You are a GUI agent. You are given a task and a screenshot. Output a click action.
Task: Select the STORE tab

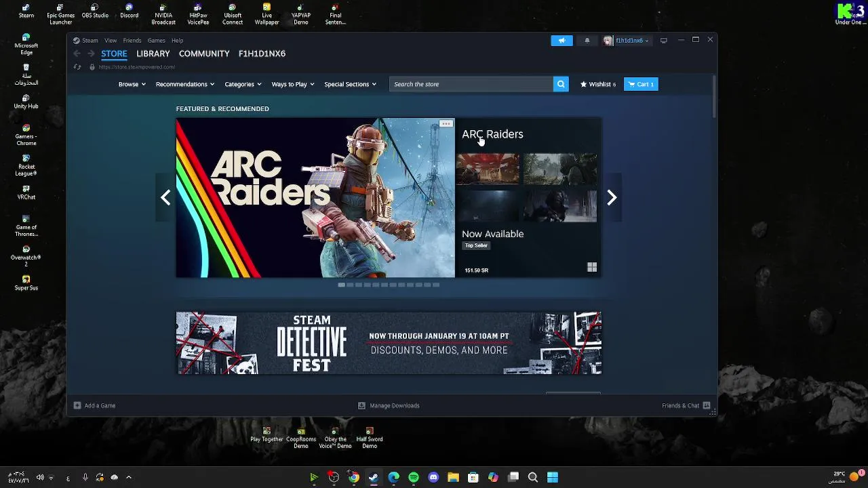(114, 54)
